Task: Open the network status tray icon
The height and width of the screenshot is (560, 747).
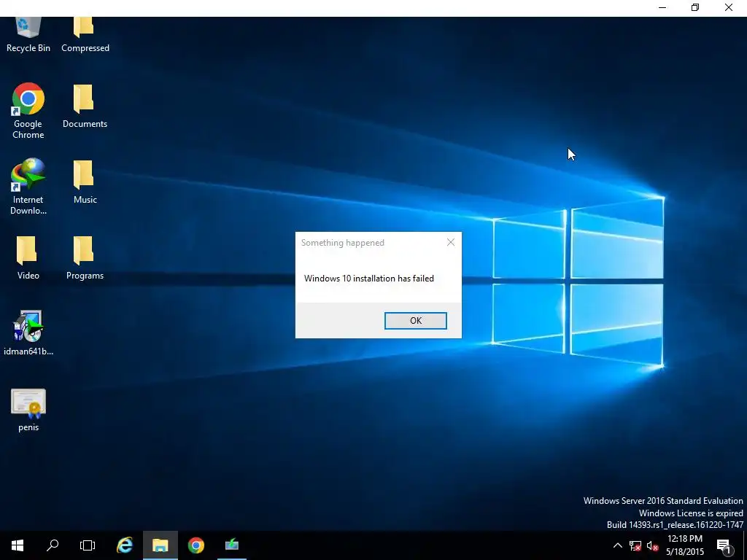Action: click(635, 545)
